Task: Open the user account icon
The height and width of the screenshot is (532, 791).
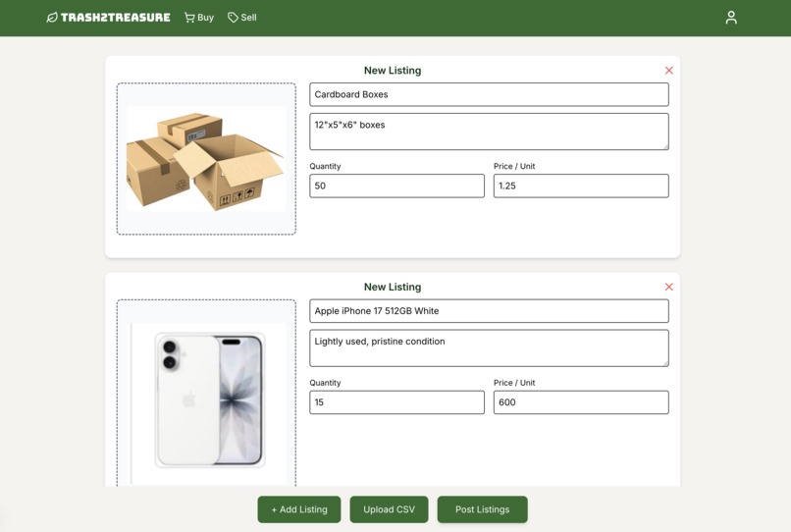Action: tap(731, 18)
